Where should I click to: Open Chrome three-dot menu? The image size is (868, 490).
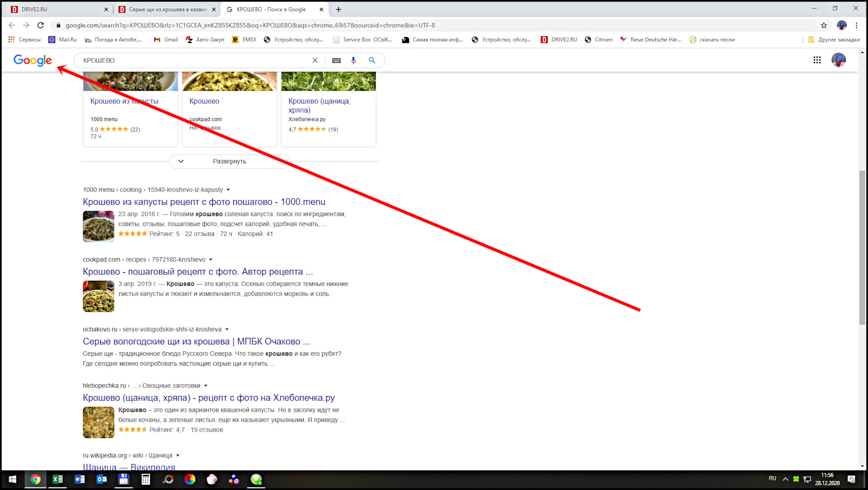tap(856, 25)
